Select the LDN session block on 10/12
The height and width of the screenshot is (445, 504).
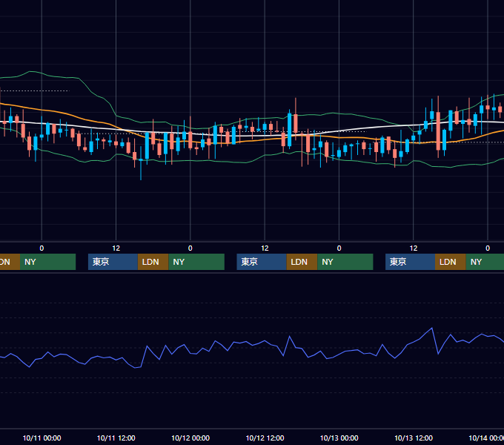(x=302, y=262)
